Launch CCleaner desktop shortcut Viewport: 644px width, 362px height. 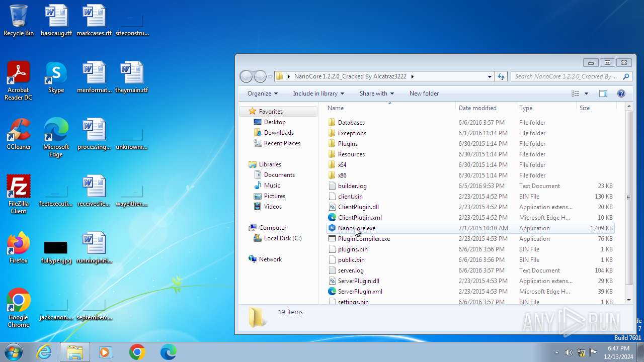tap(19, 134)
